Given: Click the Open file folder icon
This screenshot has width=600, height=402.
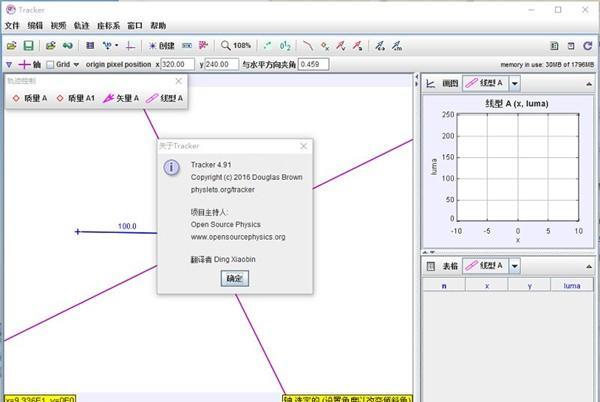Looking at the screenshot, I should [x=11, y=46].
